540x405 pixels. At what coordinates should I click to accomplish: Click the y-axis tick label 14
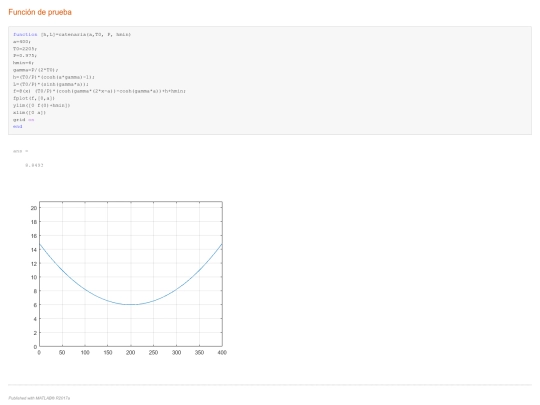(x=34, y=250)
